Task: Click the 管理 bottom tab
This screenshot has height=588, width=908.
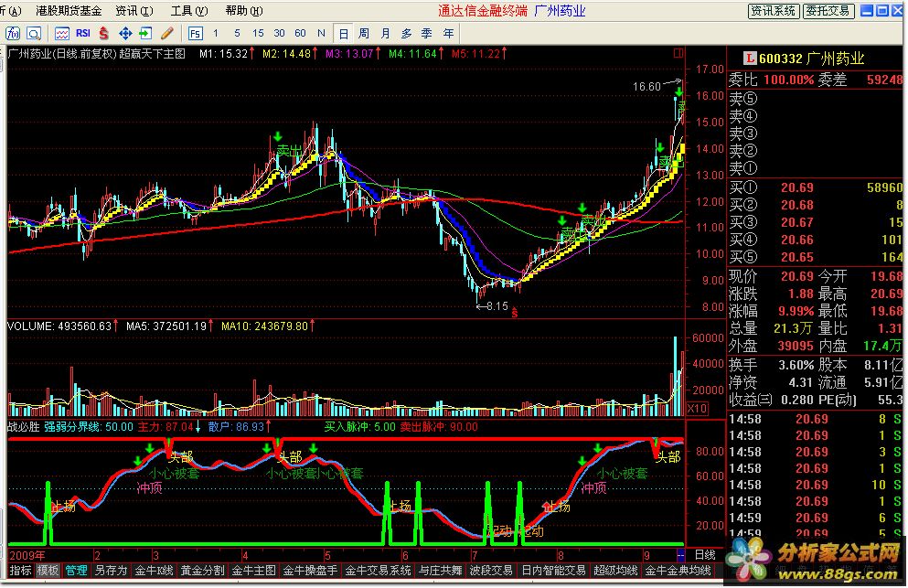Action: click(75, 571)
